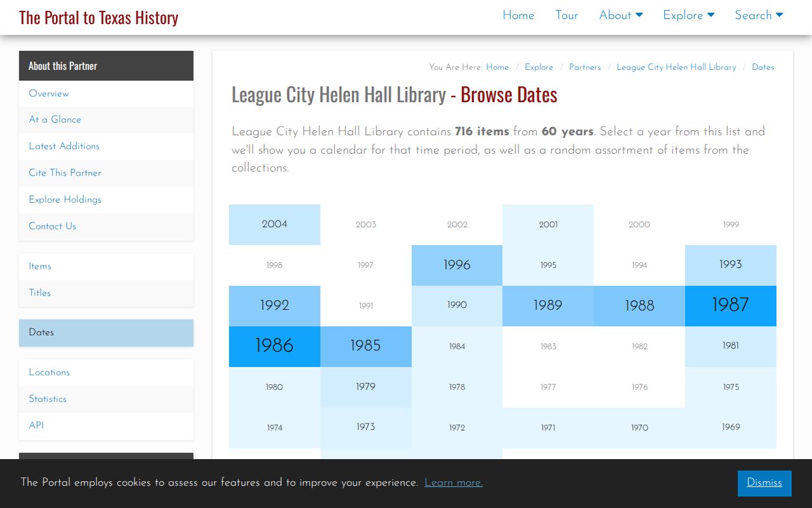Click Home in the breadcrumb trail

(497, 67)
